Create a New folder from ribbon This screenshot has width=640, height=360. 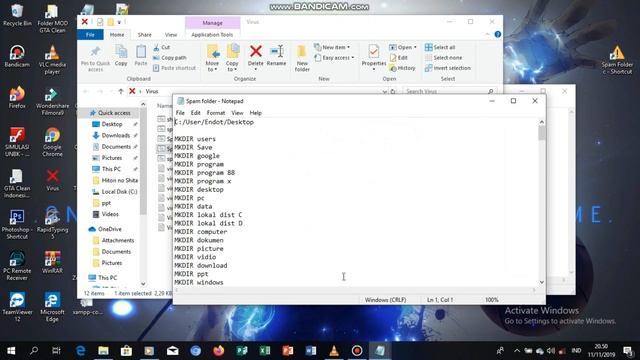point(302,58)
